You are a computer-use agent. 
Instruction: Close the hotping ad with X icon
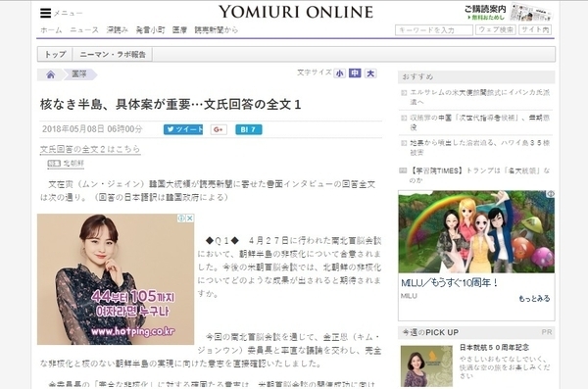[190, 218]
